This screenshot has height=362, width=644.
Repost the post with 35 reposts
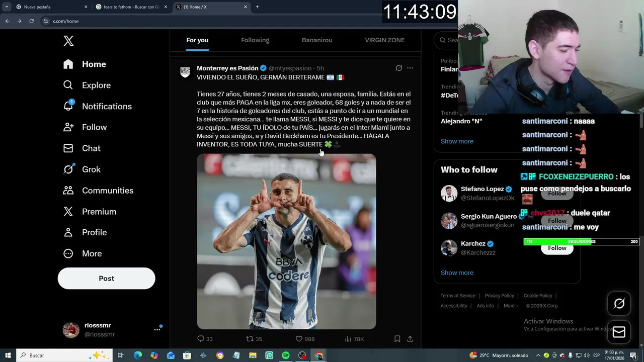[254, 339]
